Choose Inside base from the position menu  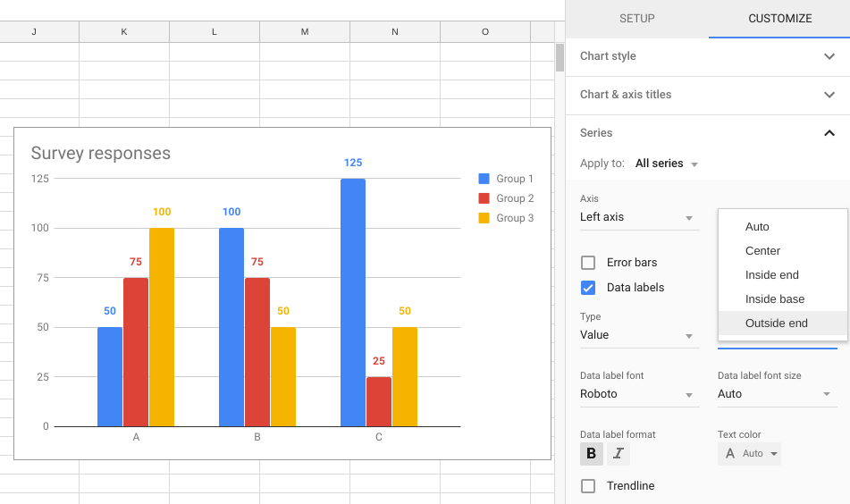point(783,299)
